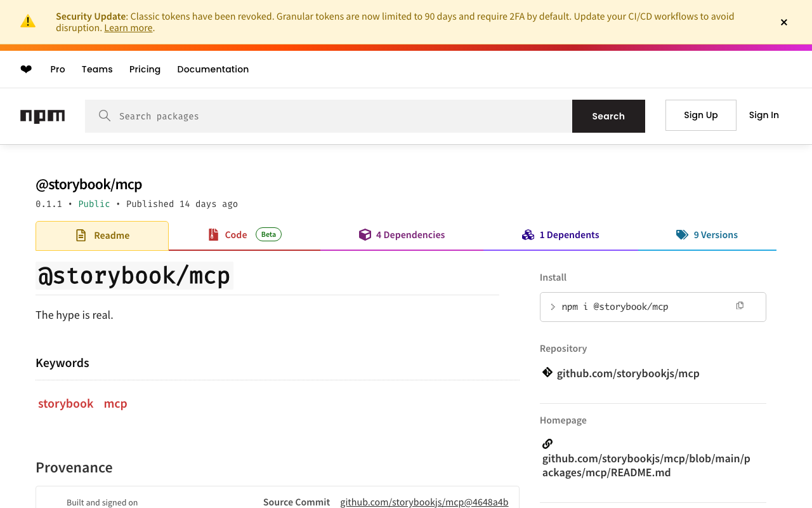Image resolution: width=812 pixels, height=508 pixels.
Task: Open the Documentation link
Action: pos(213,69)
